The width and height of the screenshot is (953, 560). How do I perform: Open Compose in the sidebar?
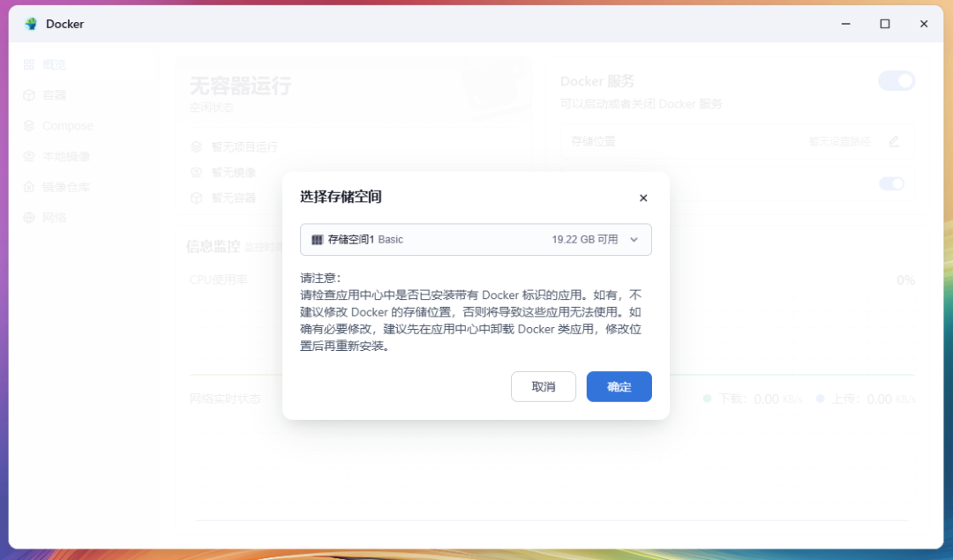pos(67,126)
